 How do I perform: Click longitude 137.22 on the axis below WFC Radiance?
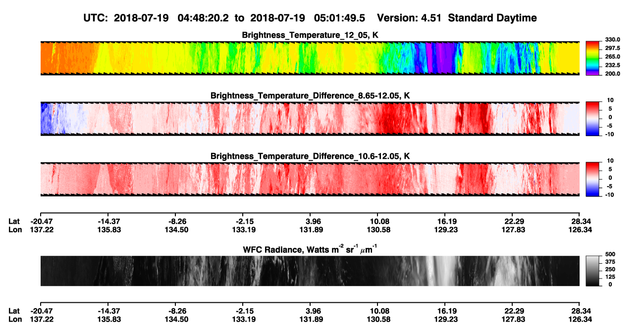pos(42,319)
